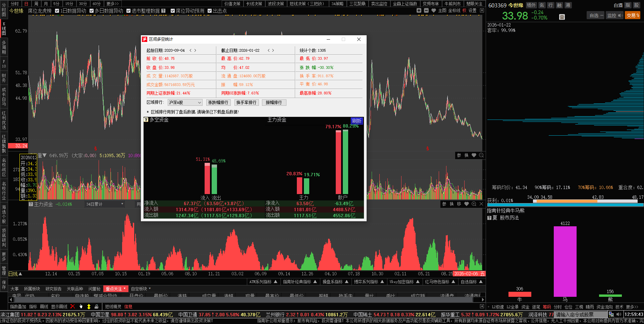Expand 博弈系列指标 list
The height and width of the screenshot is (324, 644).
[x=369, y=282]
